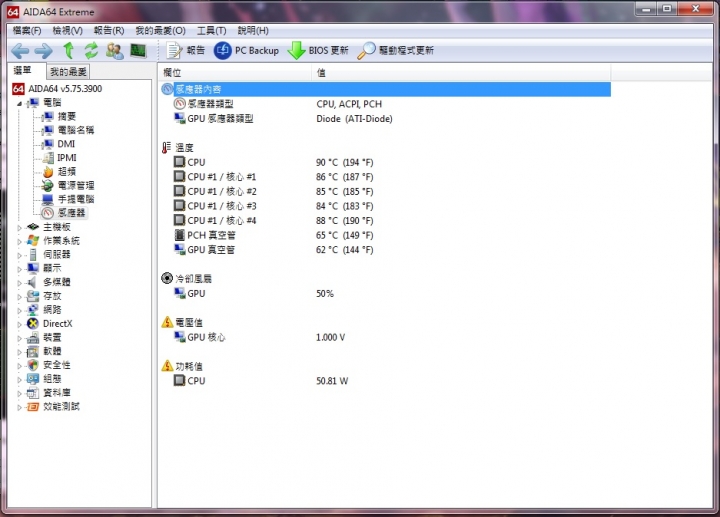The image size is (720, 517).
Task: Open the 報告(R) menu
Action: coord(109,31)
